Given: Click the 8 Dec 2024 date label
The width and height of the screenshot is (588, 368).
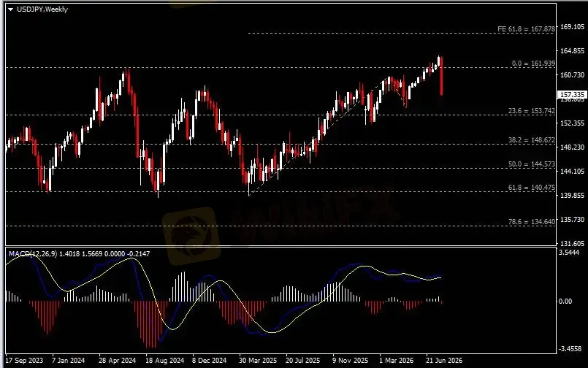Looking at the screenshot, I should pos(209,361).
